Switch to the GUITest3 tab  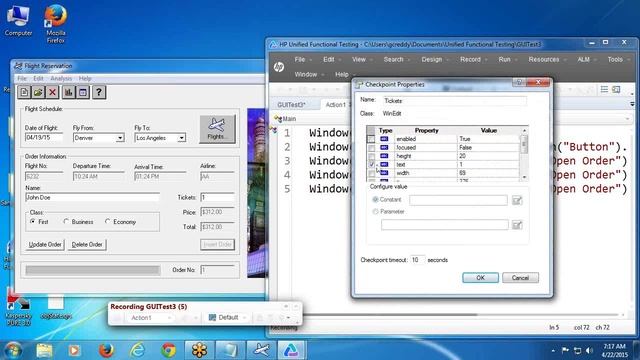[291, 104]
